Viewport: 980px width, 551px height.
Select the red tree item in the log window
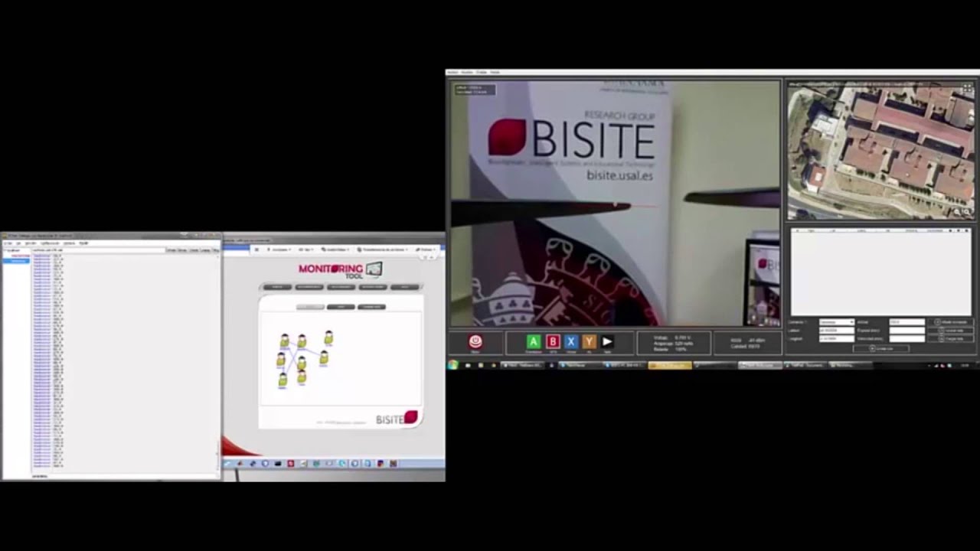[x=21, y=256]
